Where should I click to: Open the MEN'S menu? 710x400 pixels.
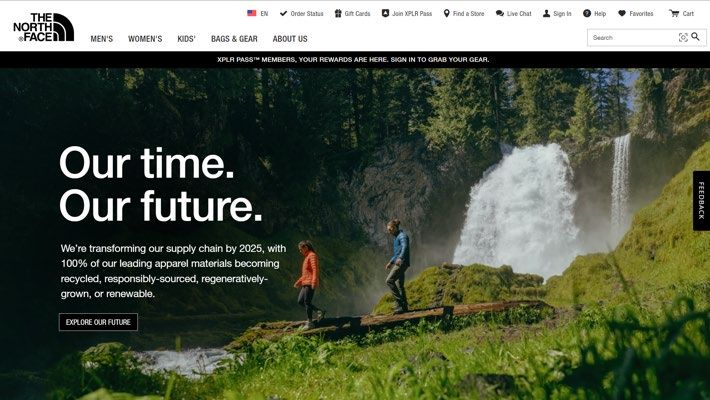pyautogui.click(x=102, y=39)
